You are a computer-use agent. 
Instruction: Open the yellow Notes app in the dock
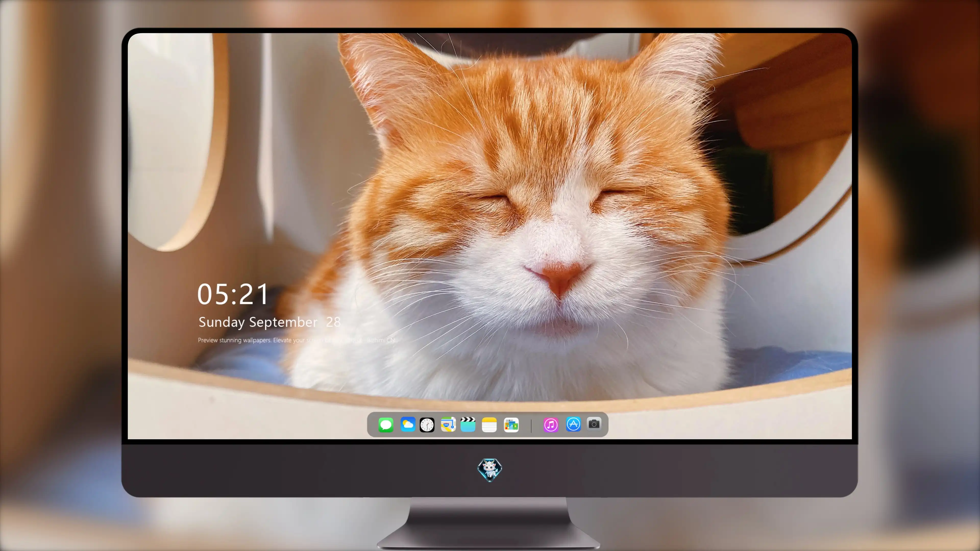[489, 424]
